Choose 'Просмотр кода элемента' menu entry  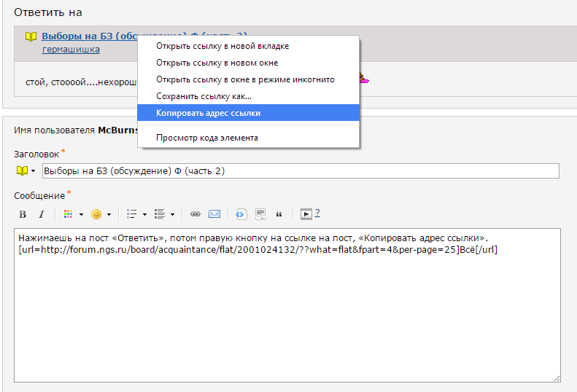pyautogui.click(x=206, y=138)
